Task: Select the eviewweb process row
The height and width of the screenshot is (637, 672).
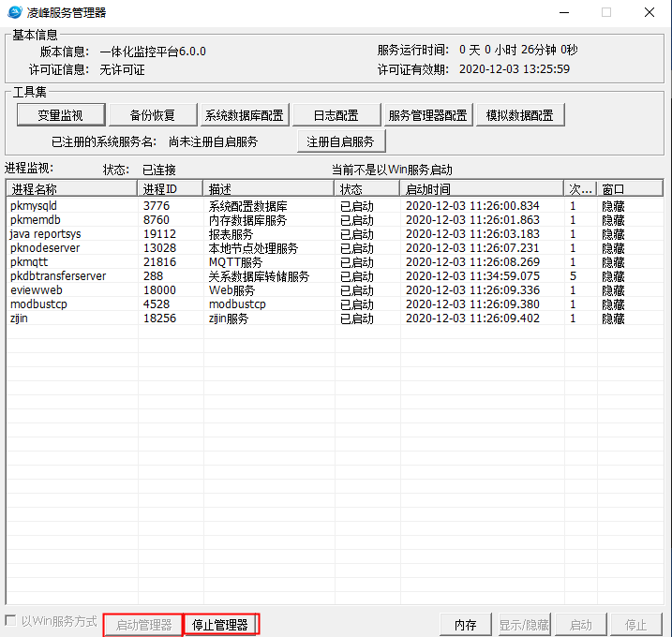Action: coord(336,290)
